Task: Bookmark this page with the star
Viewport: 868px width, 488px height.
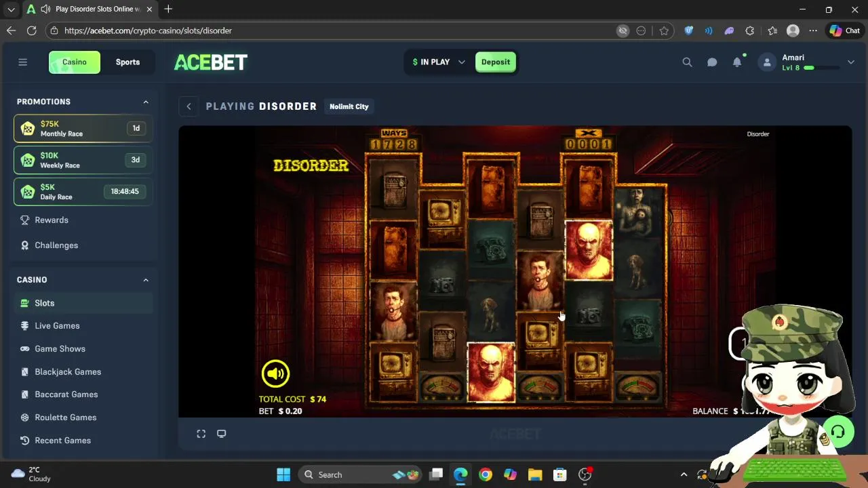Action: [x=664, y=30]
